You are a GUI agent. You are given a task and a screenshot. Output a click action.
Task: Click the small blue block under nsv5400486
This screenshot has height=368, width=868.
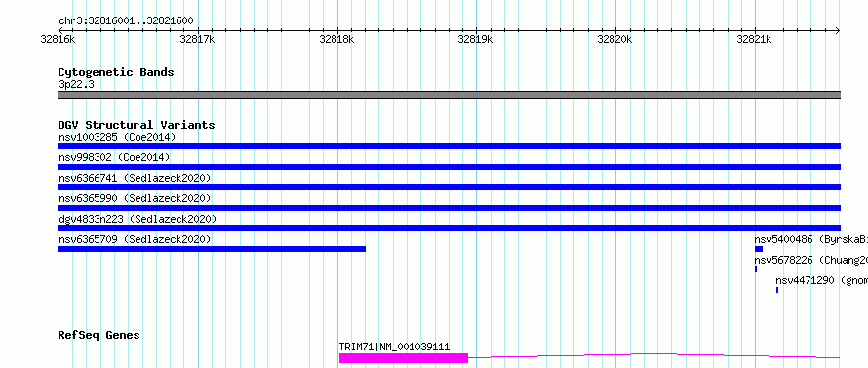click(759, 249)
